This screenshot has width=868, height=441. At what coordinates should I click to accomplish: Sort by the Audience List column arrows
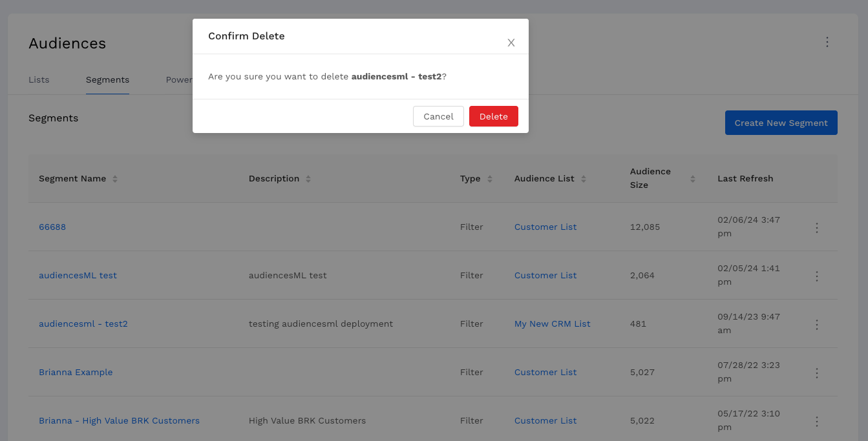pos(584,179)
